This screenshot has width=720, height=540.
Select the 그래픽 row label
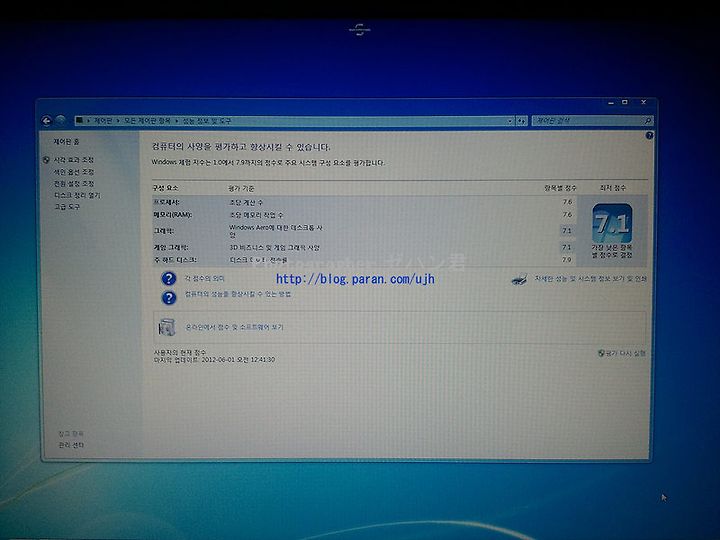click(163, 231)
